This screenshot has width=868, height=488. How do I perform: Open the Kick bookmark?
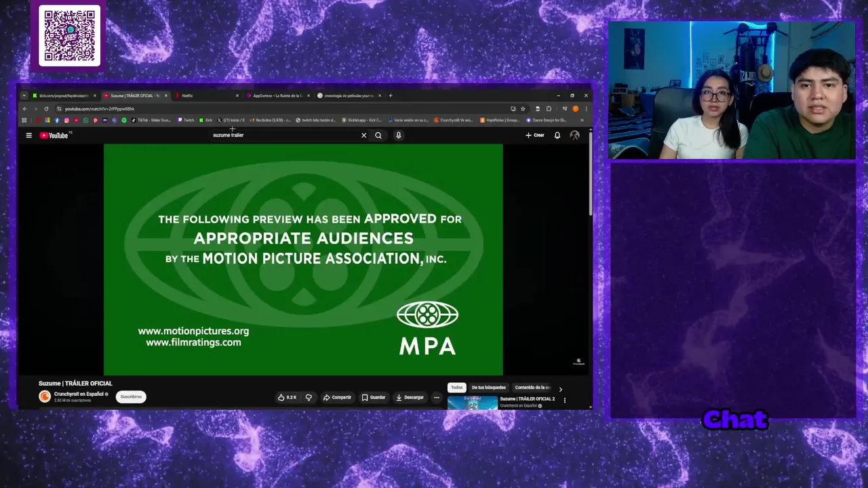coord(205,120)
